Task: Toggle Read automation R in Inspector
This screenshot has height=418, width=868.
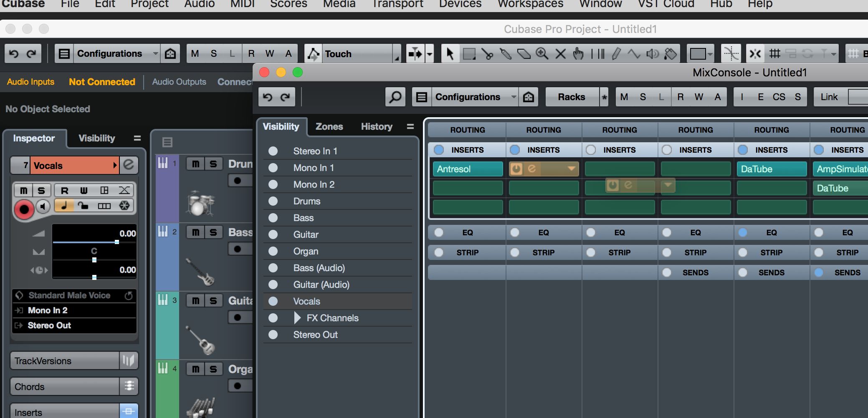Action: pos(64,191)
